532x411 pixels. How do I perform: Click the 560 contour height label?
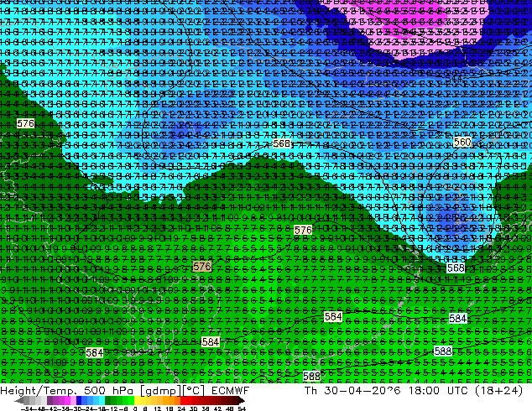click(462, 142)
